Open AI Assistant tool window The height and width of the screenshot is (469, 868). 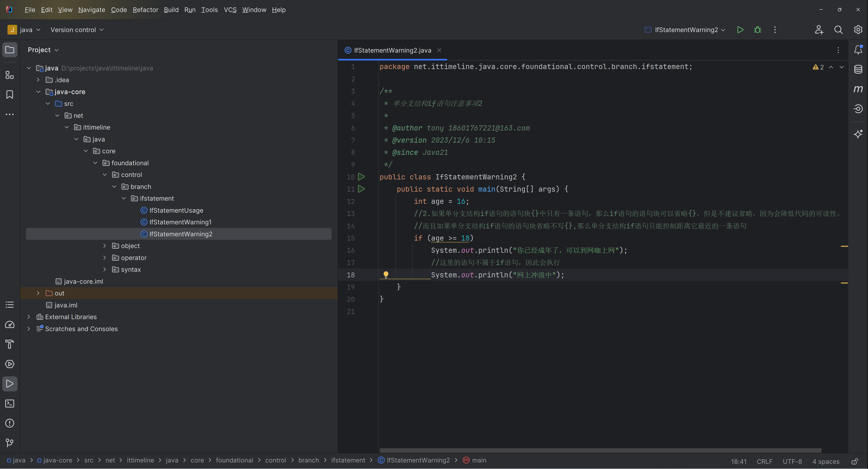coord(858,134)
